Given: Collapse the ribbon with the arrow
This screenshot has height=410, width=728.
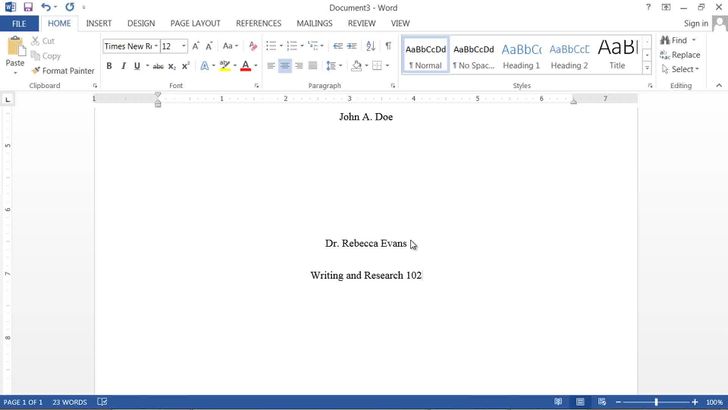Looking at the screenshot, I should click(719, 85).
